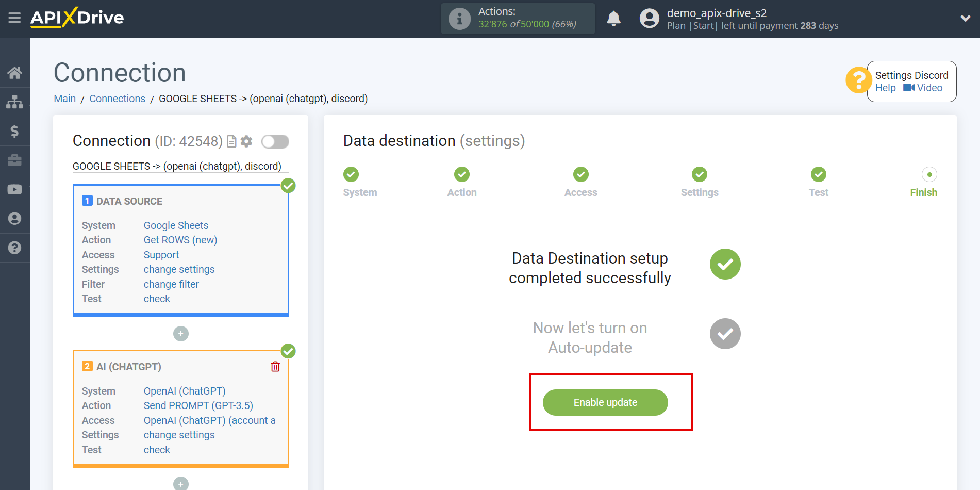Viewport: 980px width, 490px height.
Task: Click check link in Data Source
Action: (x=157, y=299)
